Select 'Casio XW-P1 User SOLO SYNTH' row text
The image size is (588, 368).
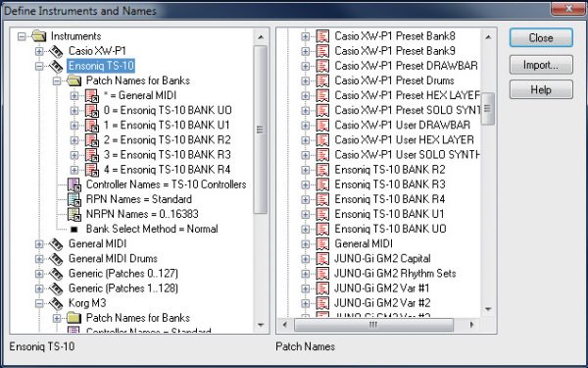408,155
